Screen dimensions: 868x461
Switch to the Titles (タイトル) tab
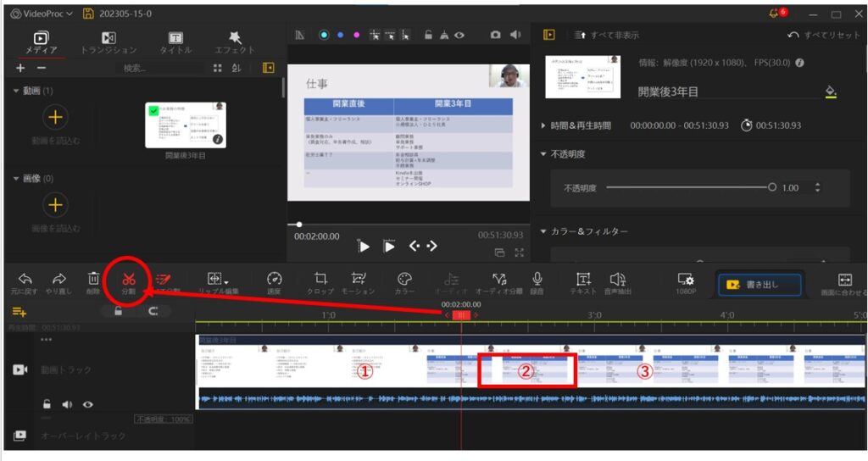(175, 42)
